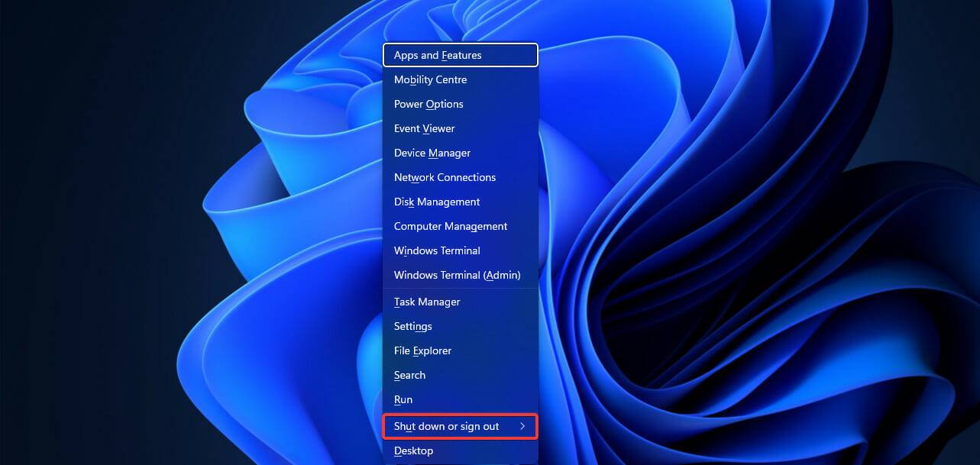View Network Connections
The image size is (980, 465).
[x=445, y=177]
